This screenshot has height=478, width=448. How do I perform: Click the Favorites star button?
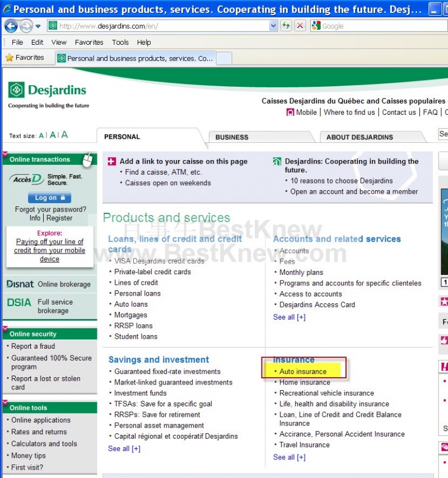point(25,58)
